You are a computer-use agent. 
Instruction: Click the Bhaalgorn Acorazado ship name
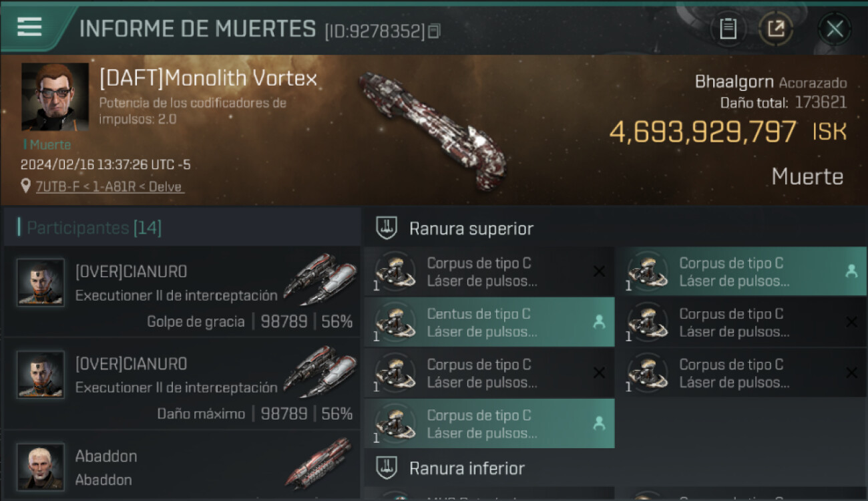[x=771, y=82]
